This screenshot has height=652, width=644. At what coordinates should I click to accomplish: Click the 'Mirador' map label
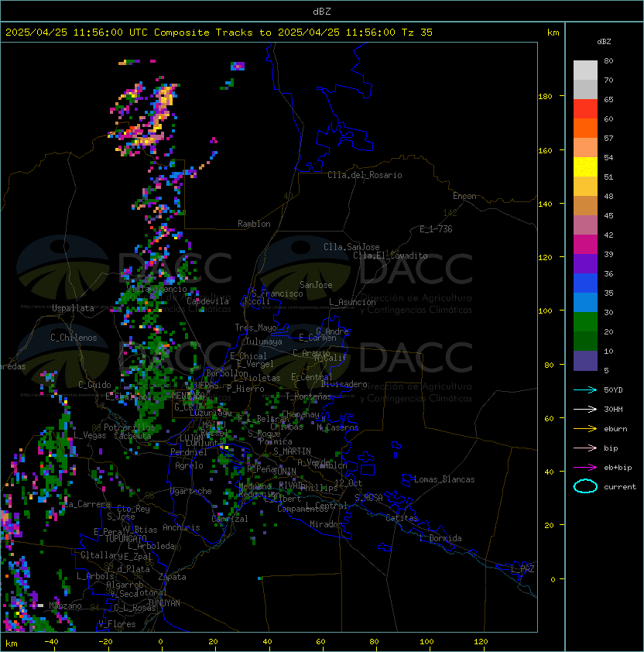pyautogui.click(x=327, y=525)
